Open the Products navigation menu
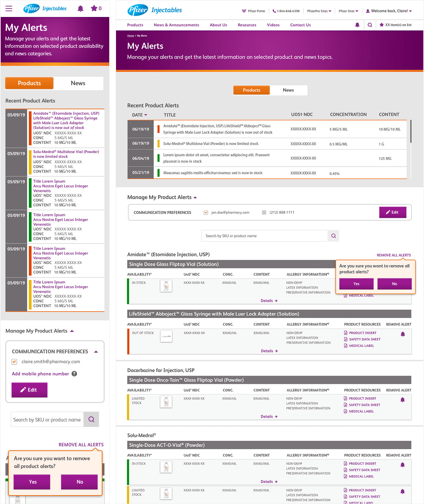 pos(135,25)
